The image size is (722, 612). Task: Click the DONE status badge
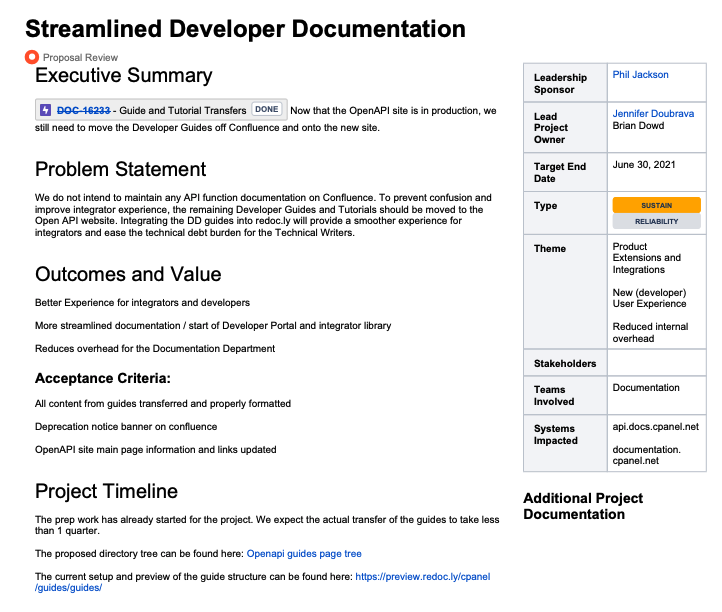click(x=266, y=110)
